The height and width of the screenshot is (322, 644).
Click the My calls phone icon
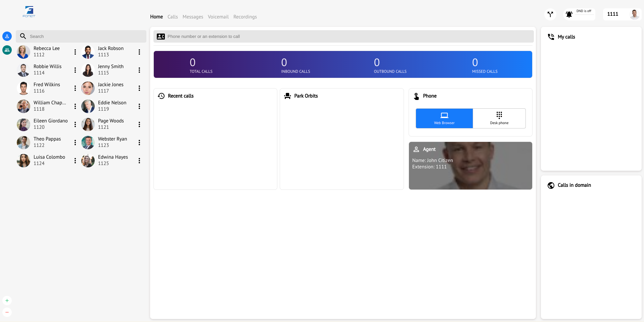point(551,37)
